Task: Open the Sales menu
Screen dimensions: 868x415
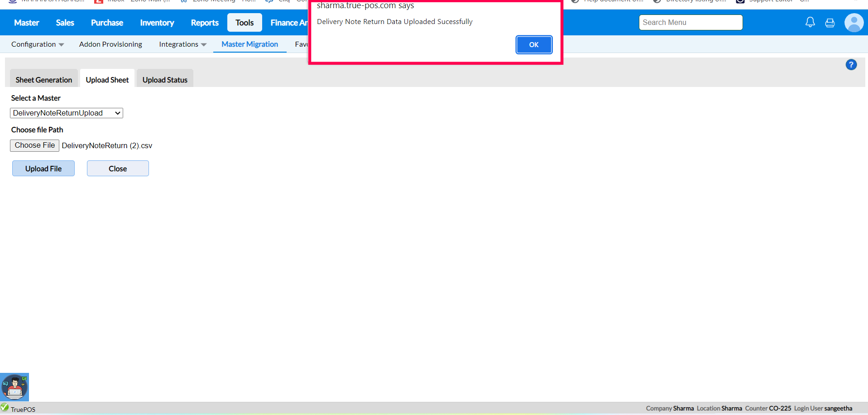Action: [x=65, y=23]
